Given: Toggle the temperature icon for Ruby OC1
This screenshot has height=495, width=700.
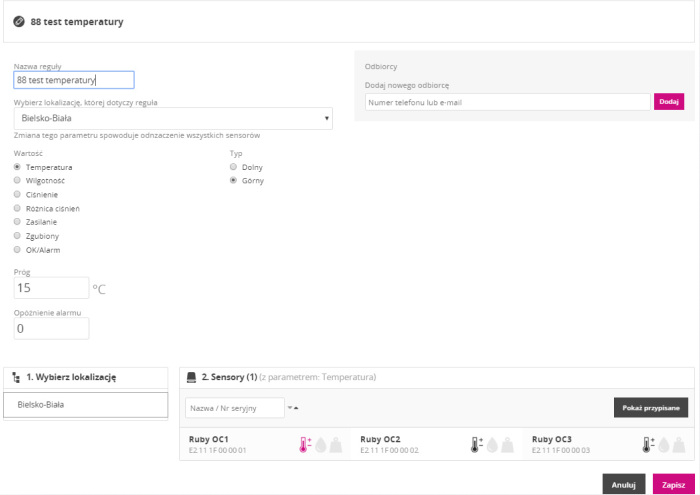Looking at the screenshot, I should coord(305,445).
